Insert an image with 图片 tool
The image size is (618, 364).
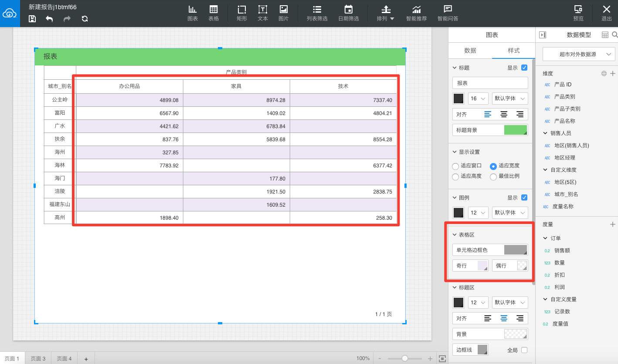click(x=284, y=13)
